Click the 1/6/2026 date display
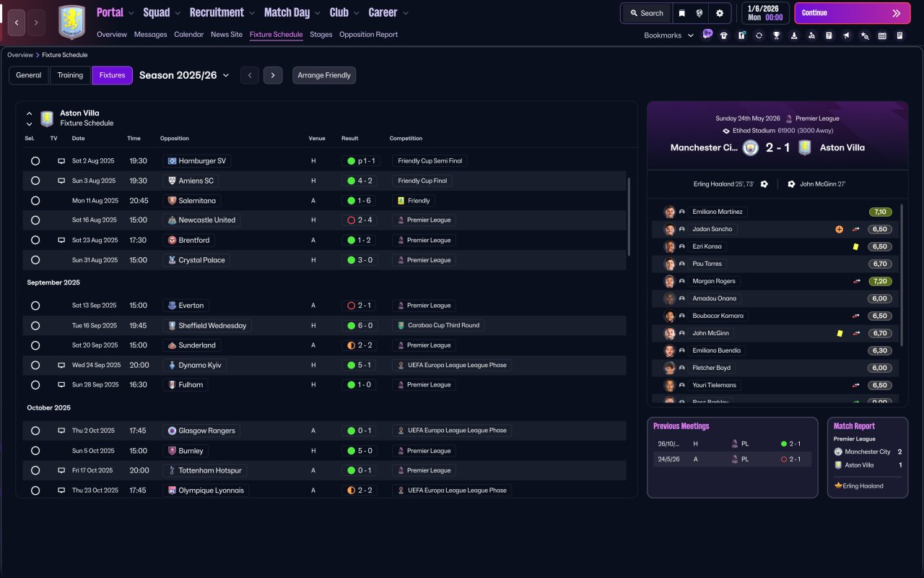 point(764,13)
